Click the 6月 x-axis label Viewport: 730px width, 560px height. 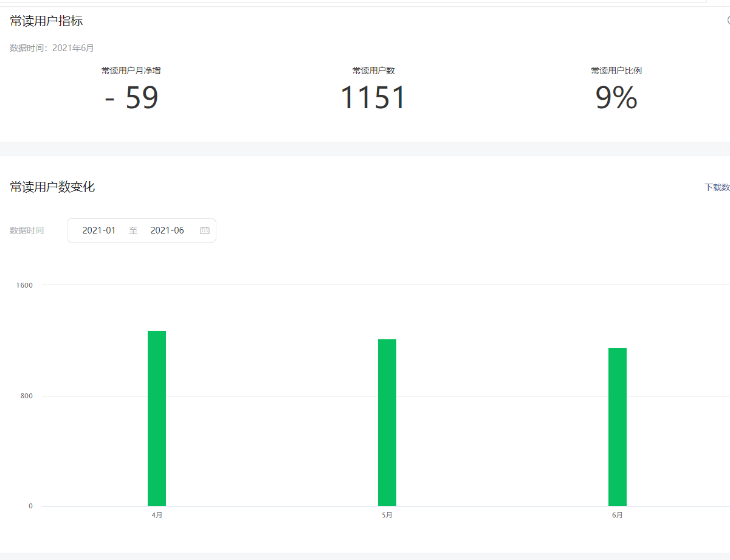pyautogui.click(x=618, y=515)
